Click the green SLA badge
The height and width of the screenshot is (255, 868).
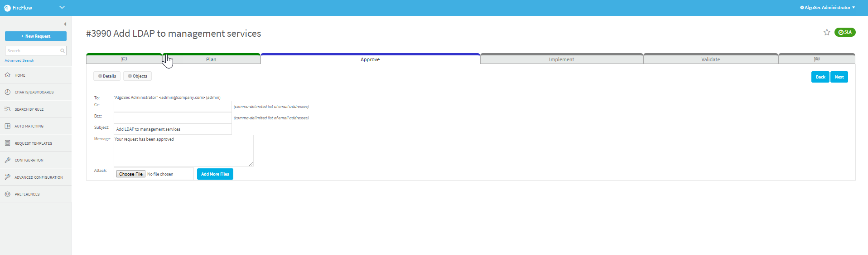tap(845, 32)
